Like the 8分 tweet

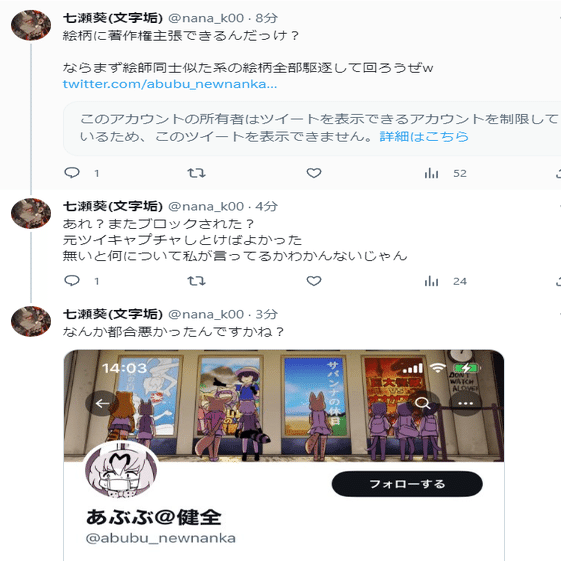pyautogui.click(x=314, y=173)
